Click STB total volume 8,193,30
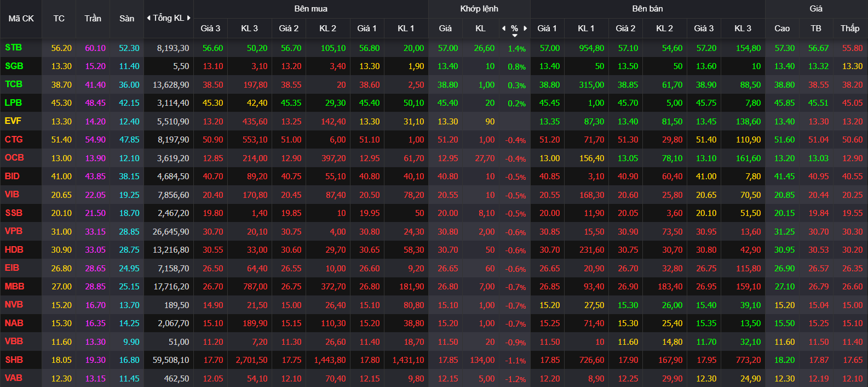Viewport: 868px width, 387px height. pos(173,48)
